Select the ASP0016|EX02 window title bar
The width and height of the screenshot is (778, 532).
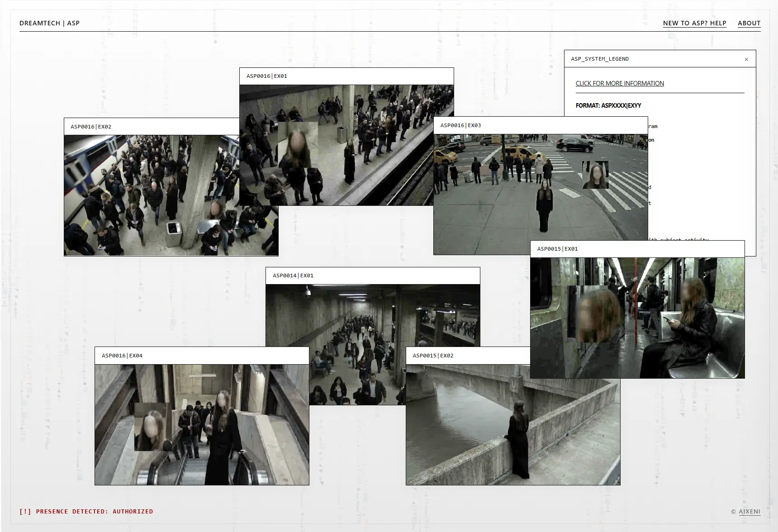(152, 127)
